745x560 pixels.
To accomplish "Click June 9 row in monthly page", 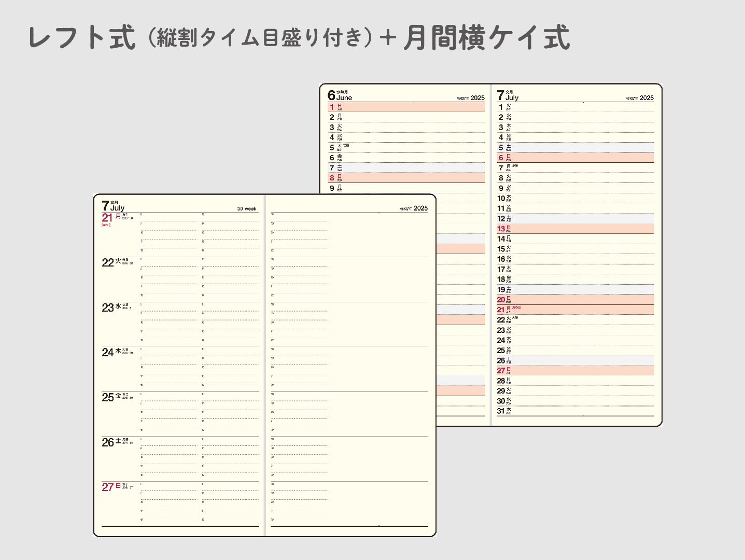I will click(x=406, y=188).
